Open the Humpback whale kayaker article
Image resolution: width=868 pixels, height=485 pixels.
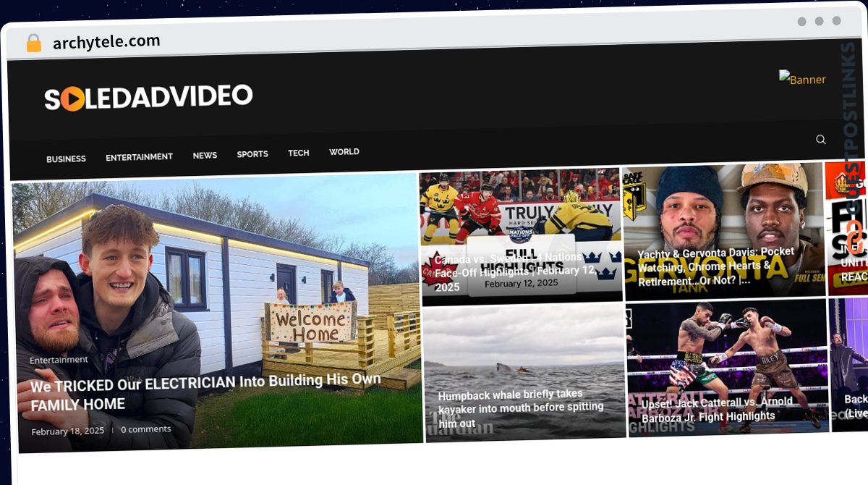(x=521, y=408)
